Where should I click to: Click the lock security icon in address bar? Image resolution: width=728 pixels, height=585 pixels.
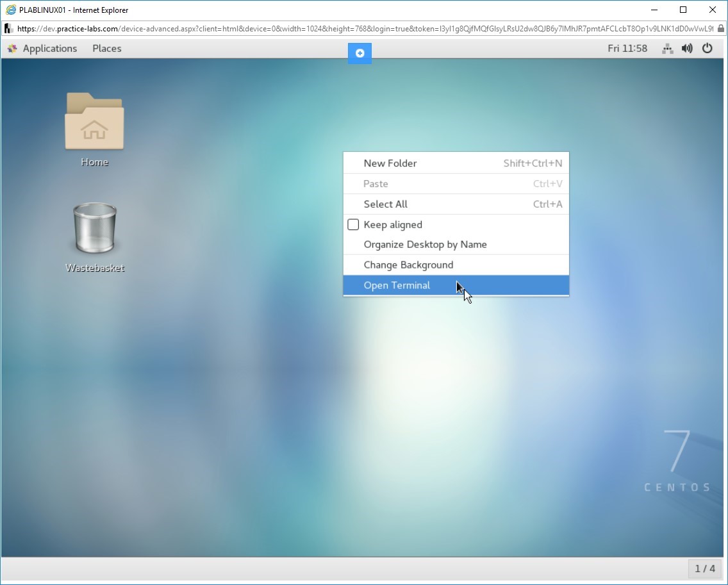click(x=721, y=29)
